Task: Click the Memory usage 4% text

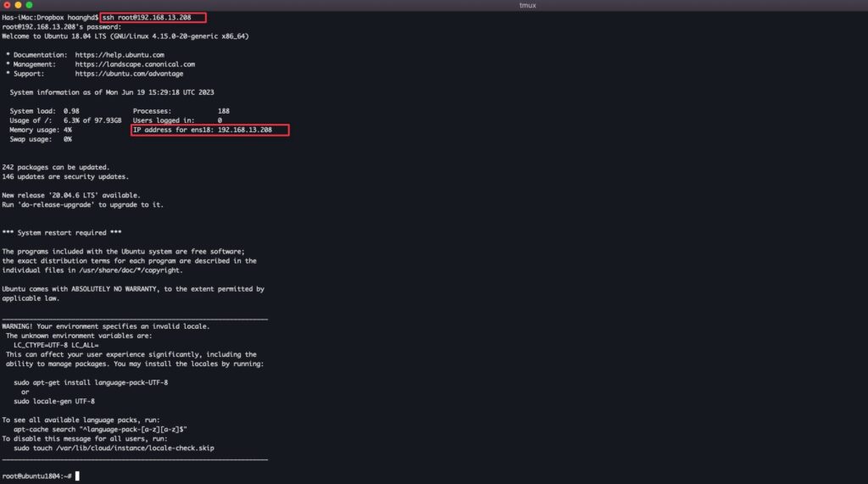Action: click(41, 131)
